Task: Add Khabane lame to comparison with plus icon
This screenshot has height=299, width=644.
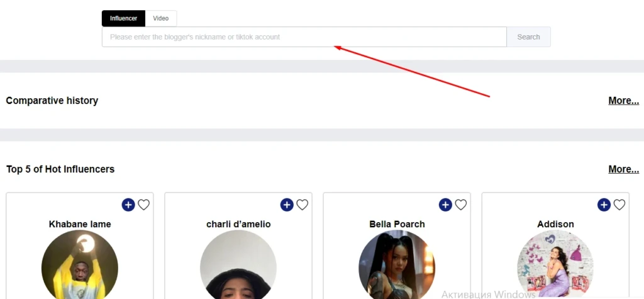Action: (x=128, y=205)
